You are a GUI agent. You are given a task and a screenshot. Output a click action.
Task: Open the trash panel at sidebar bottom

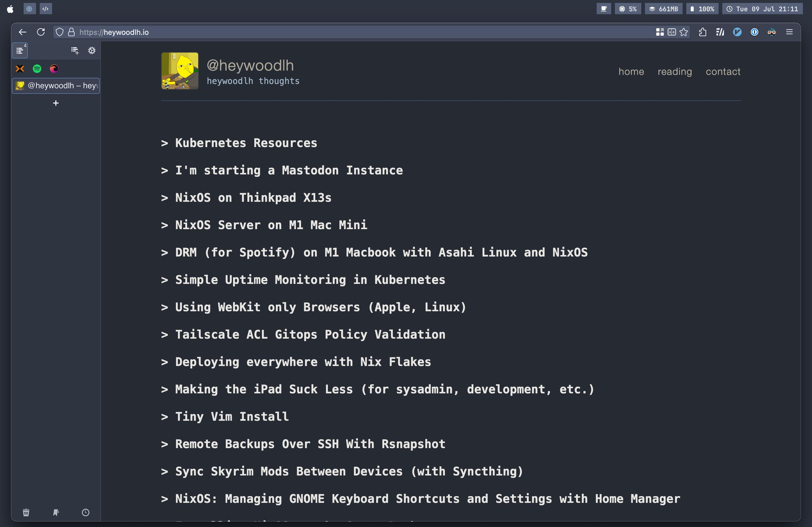[26, 512]
